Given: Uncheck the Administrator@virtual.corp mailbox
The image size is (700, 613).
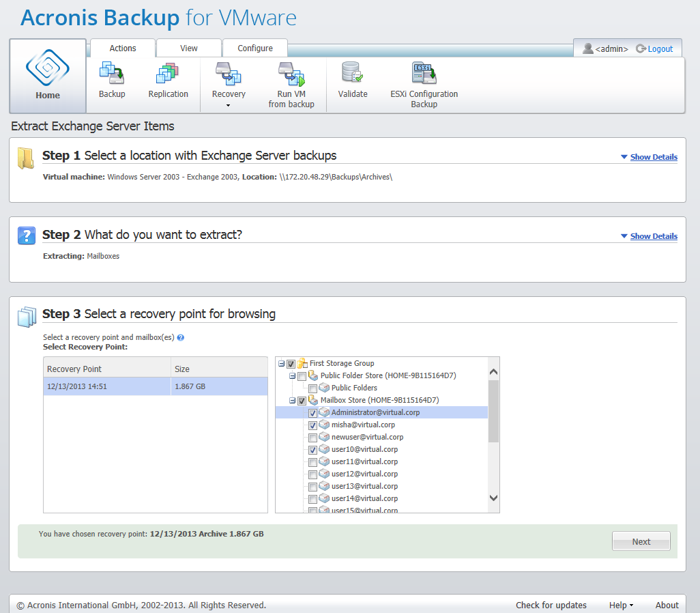Looking at the screenshot, I should pyautogui.click(x=312, y=413).
